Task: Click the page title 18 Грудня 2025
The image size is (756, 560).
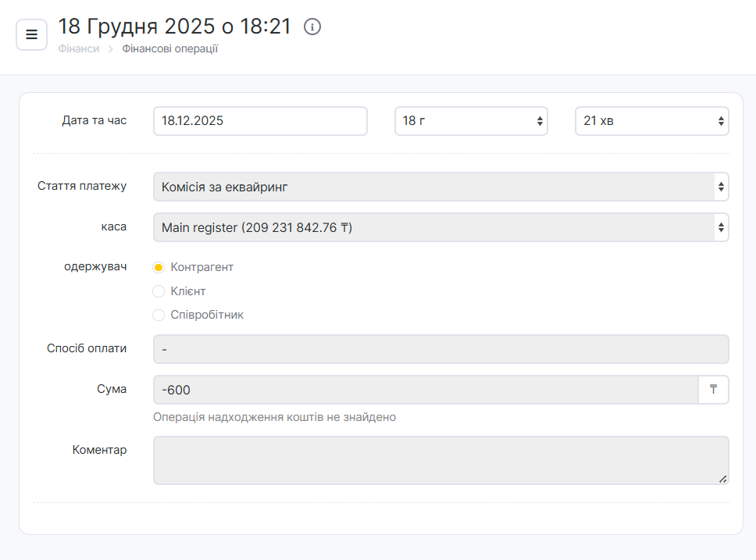Action: (174, 27)
